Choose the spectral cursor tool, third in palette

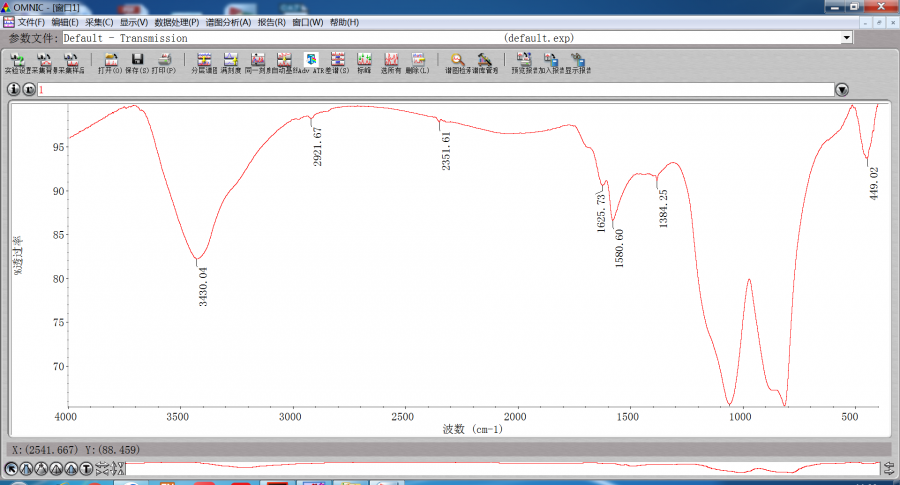[x=41, y=469]
